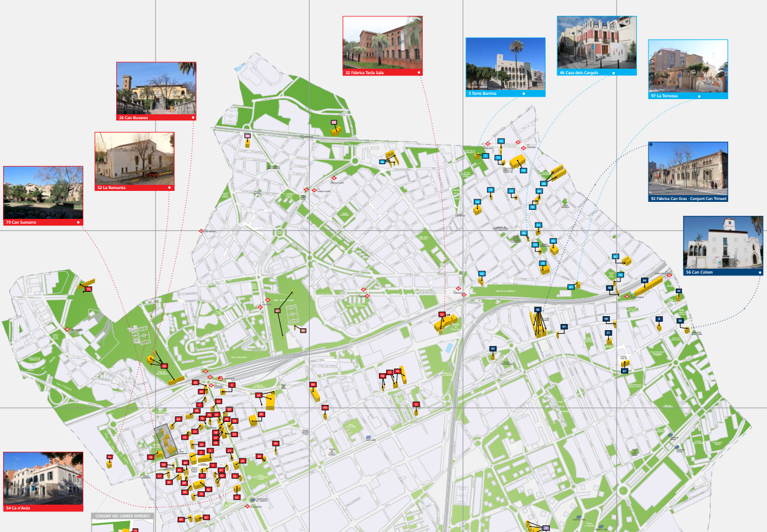767x532 pixels.
Task: View the Torre Barrina photo
Action: click(505, 64)
